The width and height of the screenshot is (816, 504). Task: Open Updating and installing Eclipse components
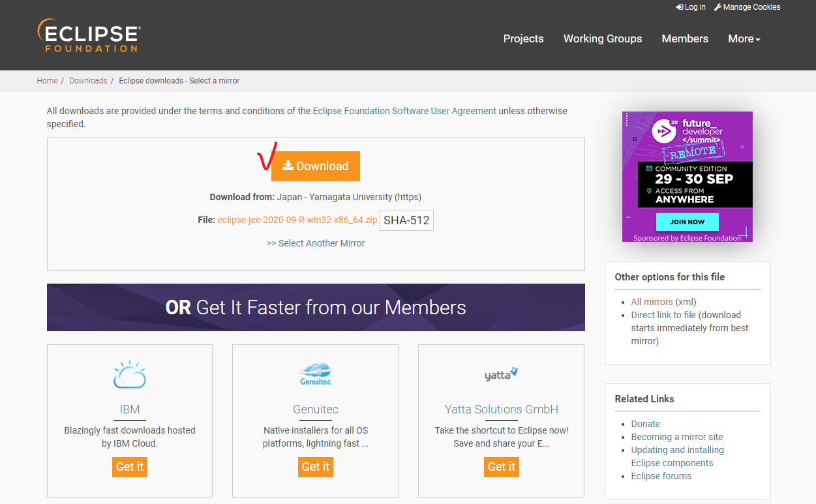click(x=677, y=456)
